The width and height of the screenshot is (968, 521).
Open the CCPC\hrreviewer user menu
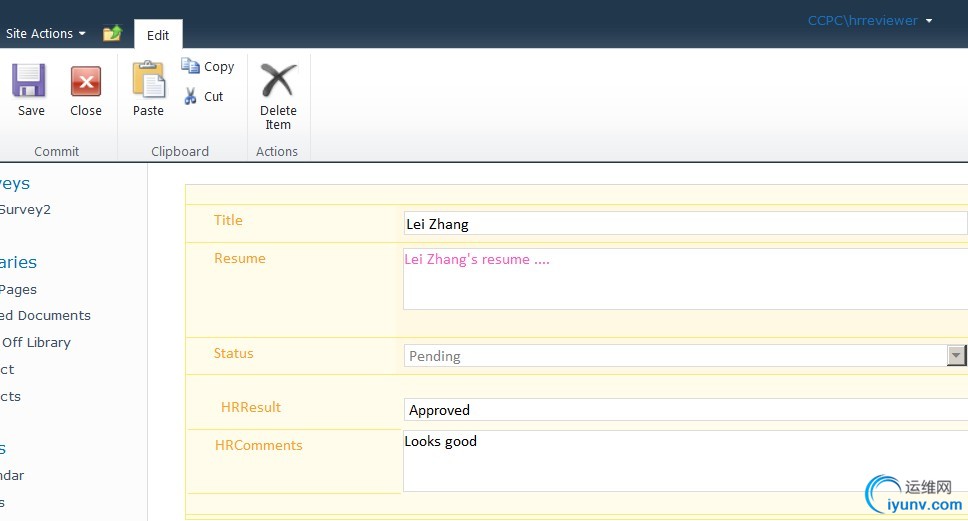point(870,20)
